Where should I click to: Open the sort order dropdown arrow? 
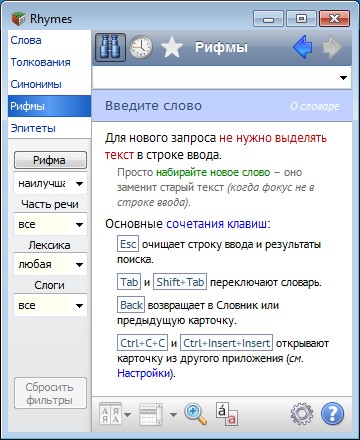127,415
